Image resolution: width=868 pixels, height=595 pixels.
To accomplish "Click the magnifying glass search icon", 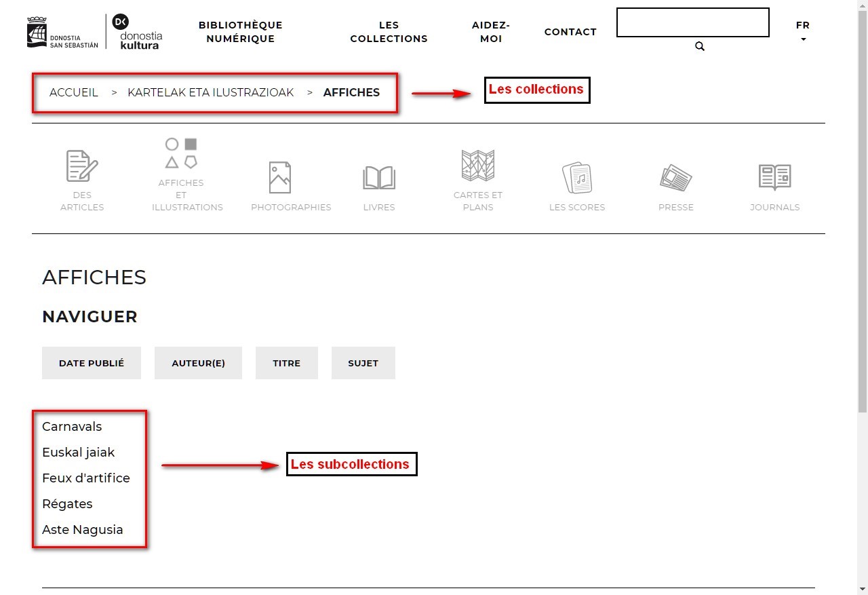I will 700,47.
